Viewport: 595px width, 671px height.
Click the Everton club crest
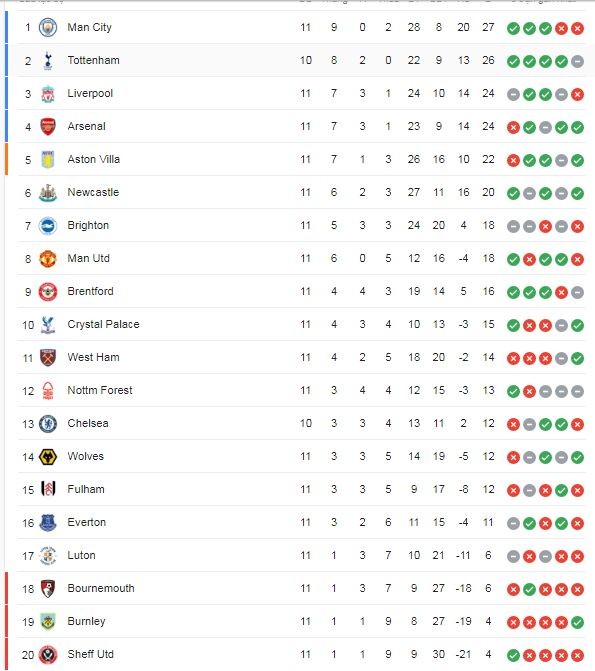coord(48,523)
